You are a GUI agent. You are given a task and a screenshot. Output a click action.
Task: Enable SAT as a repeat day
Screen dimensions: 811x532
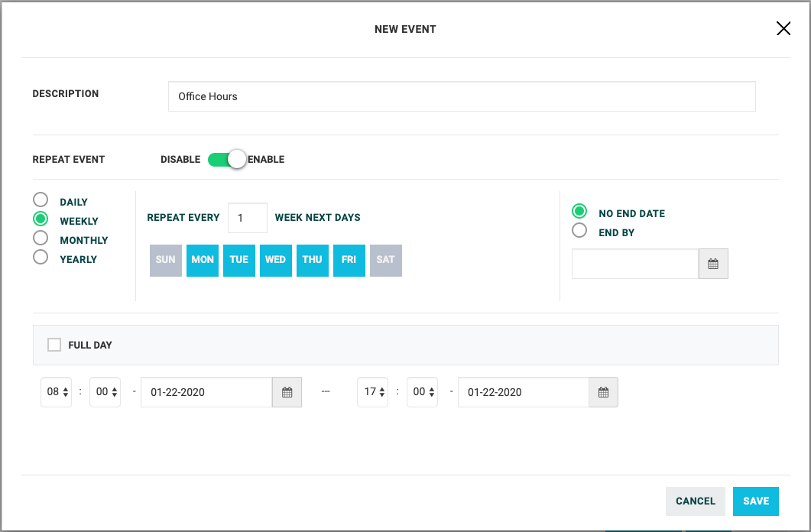pyautogui.click(x=385, y=260)
